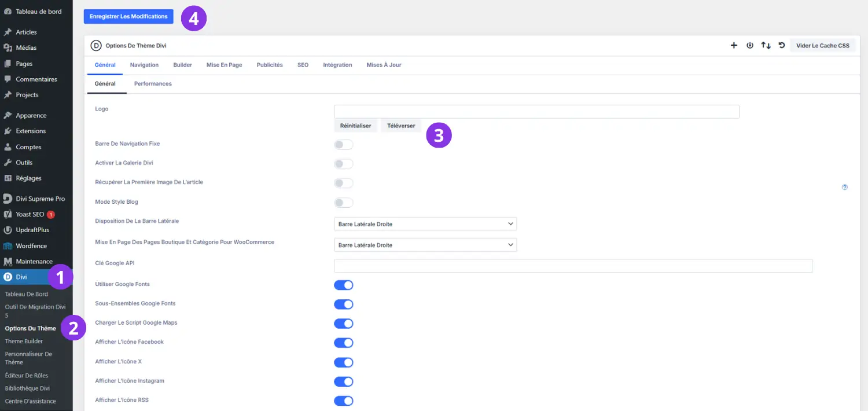
Task: Click Enregistrer Les Modifications button
Action: click(x=128, y=17)
